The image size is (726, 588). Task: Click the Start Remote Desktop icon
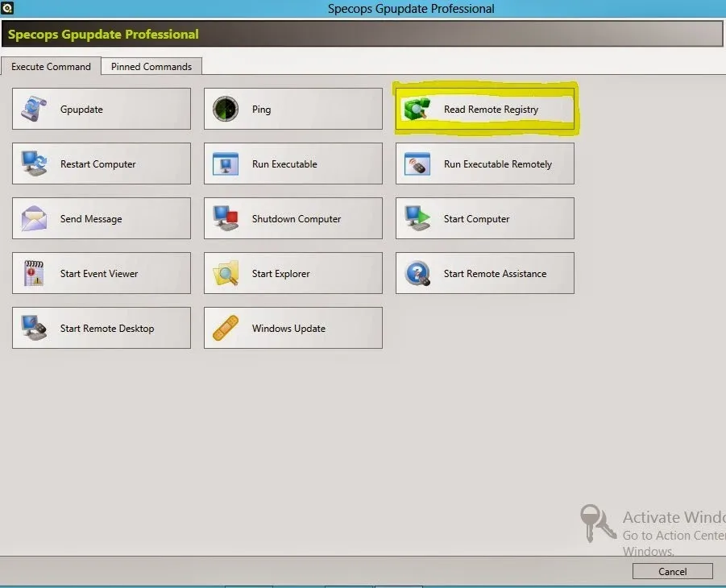click(x=34, y=327)
